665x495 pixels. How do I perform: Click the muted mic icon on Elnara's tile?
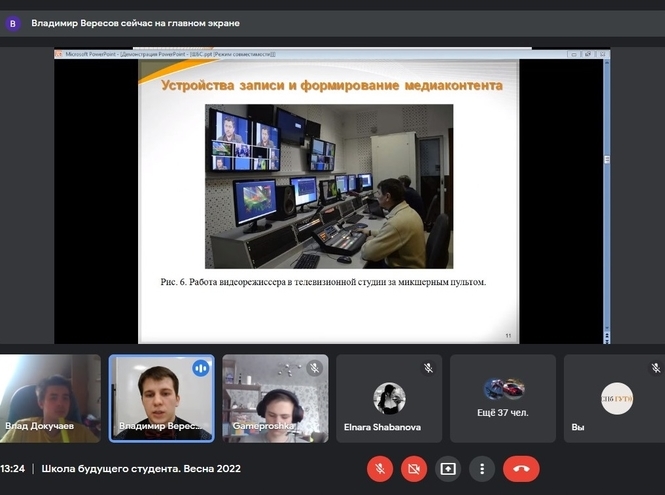[x=428, y=368]
